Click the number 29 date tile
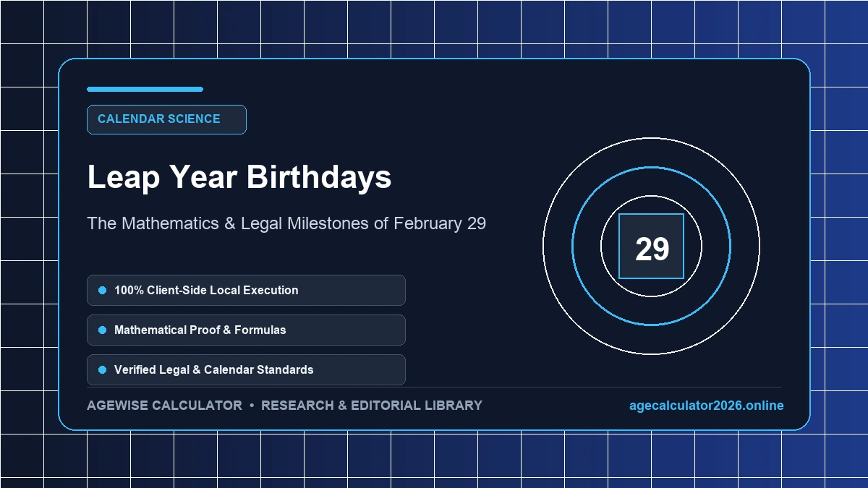 [652, 247]
